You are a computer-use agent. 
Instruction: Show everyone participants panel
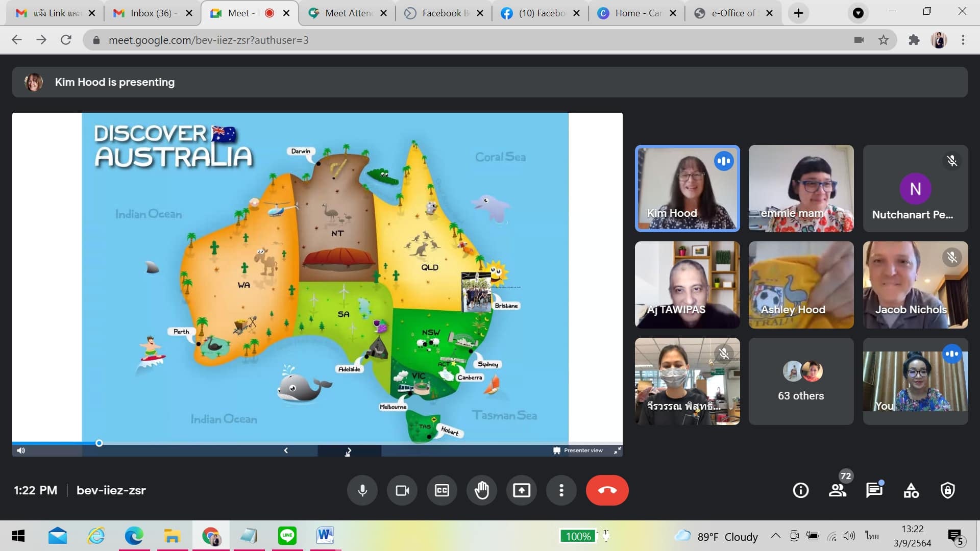(837, 490)
